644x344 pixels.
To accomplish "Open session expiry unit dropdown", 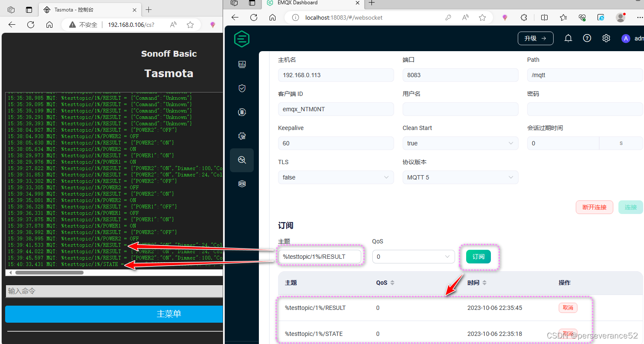I will point(621,143).
